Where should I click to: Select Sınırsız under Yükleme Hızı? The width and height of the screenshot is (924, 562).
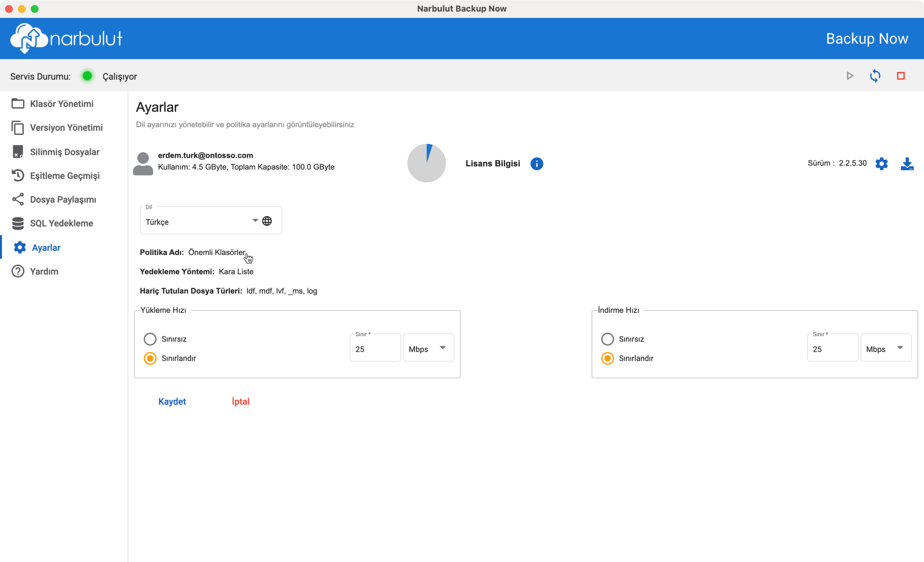tap(150, 339)
